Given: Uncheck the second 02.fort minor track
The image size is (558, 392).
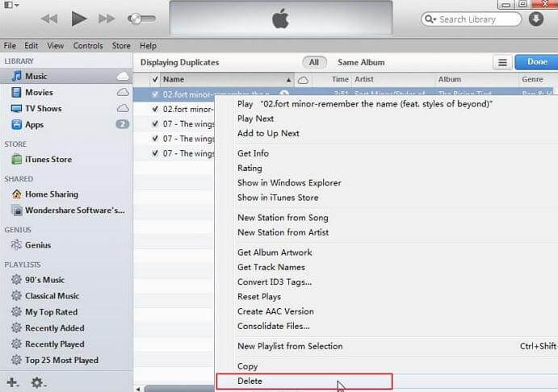Looking at the screenshot, I should coord(155,109).
